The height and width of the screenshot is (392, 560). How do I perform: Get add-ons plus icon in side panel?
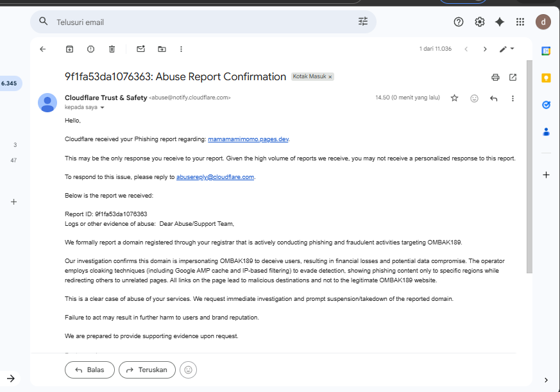(546, 175)
